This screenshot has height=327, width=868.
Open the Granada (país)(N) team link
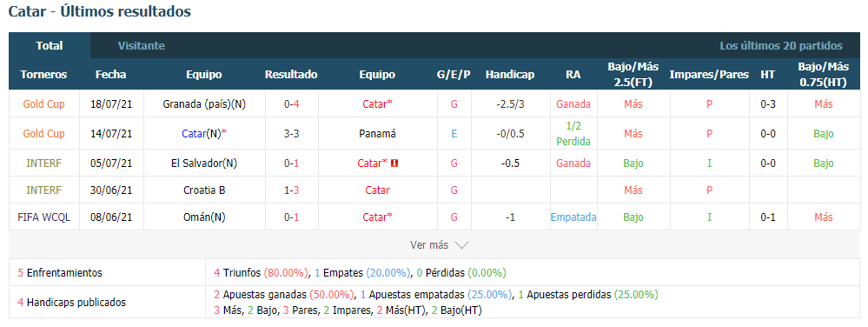pos(204,103)
